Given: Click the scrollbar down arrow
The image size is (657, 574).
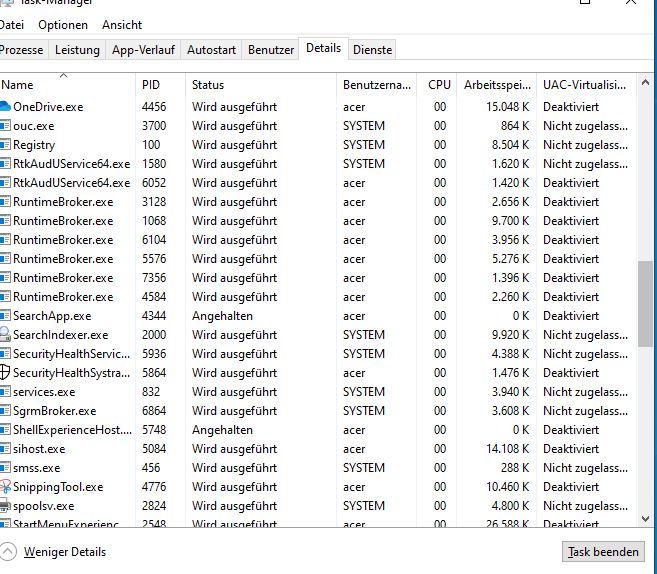Looking at the screenshot, I should (645, 519).
